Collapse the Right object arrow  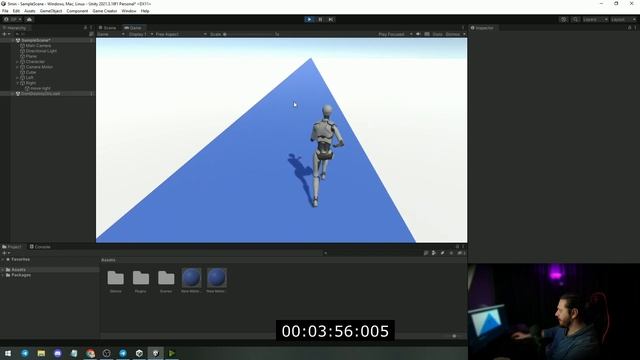pyautogui.click(x=18, y=83)
